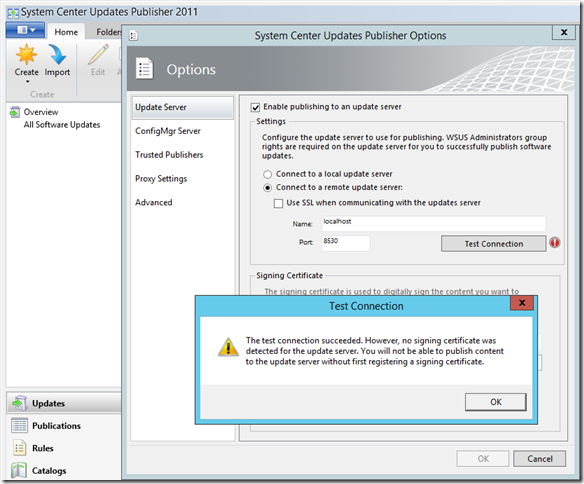Choose Connect to a remote update server

[x=267, y=188]
